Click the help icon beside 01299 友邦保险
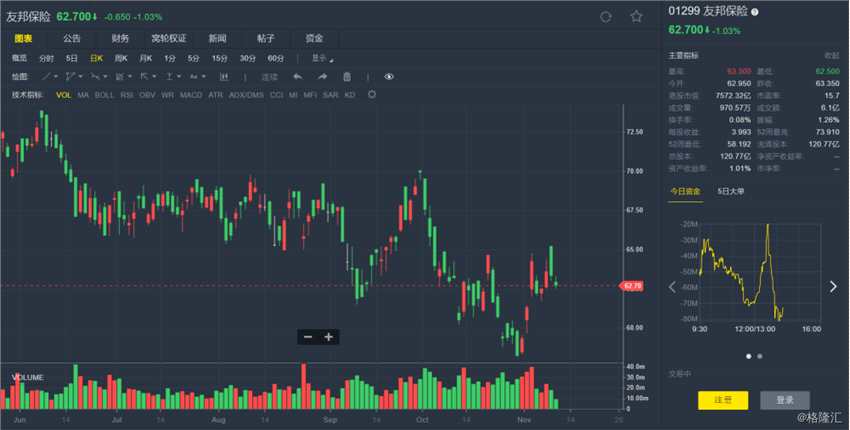850x430 pixels. point(755,12)
